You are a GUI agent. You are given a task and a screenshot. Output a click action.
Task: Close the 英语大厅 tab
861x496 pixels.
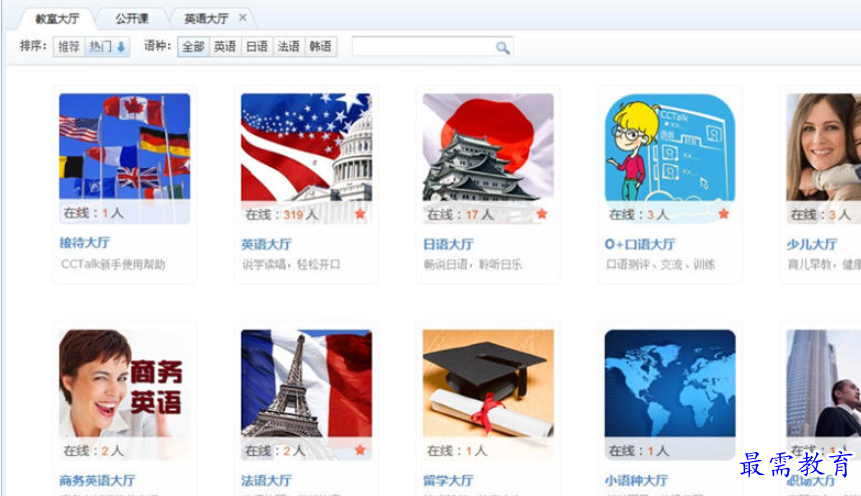pyautogui.click(x=243, y=18)
